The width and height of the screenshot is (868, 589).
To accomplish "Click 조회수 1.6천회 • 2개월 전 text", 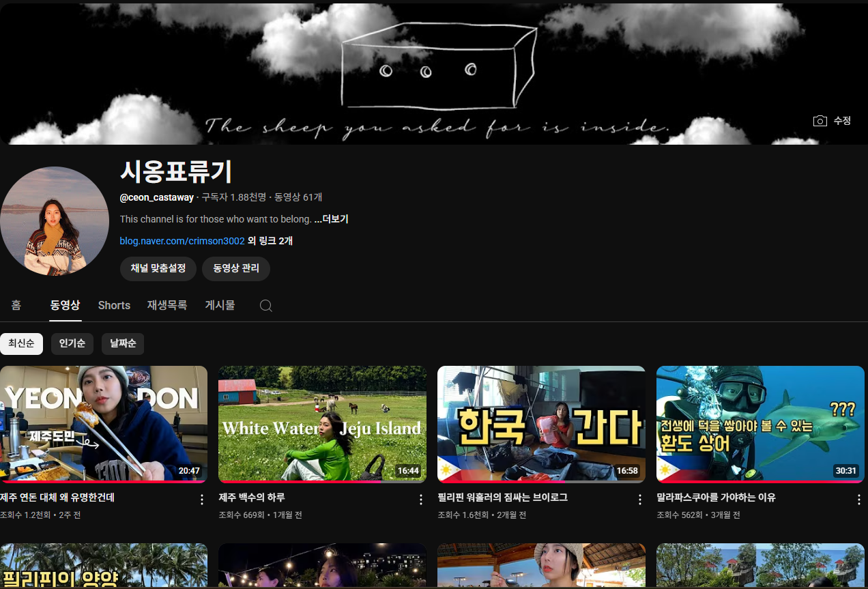I will [482, 515].
